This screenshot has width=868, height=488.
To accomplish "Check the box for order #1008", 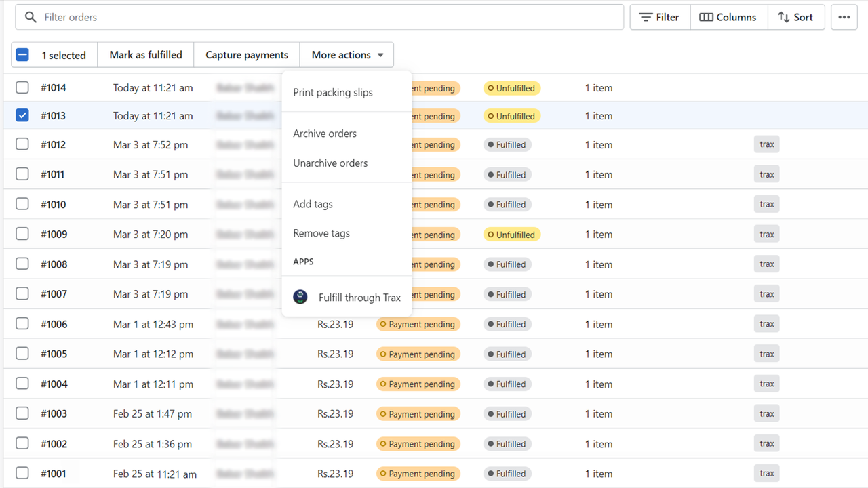I will [x=22, y=264].
